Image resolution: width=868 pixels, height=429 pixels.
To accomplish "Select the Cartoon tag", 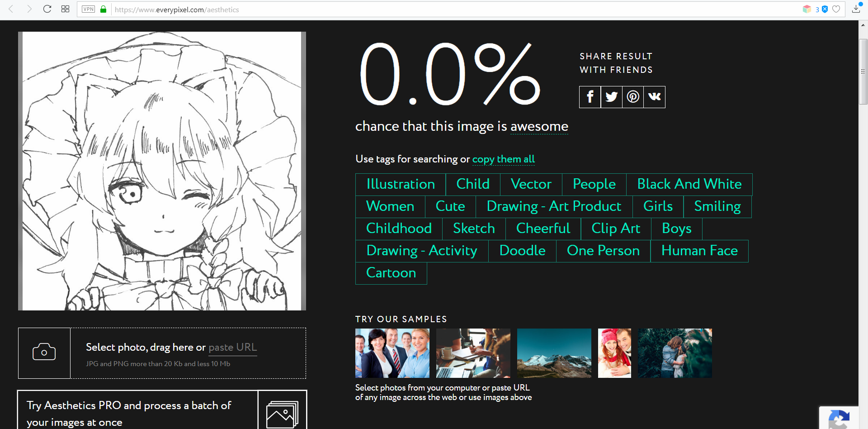I will pos(391,273).
